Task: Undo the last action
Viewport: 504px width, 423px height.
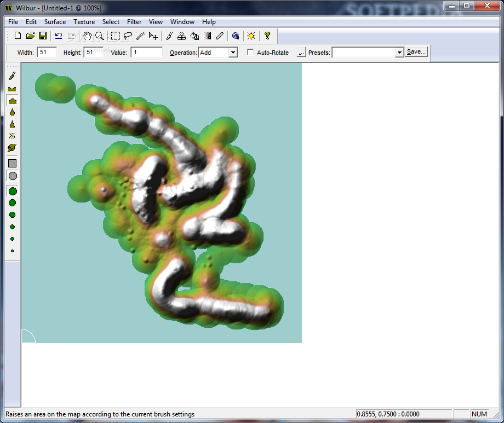Action: click(59, 36)
